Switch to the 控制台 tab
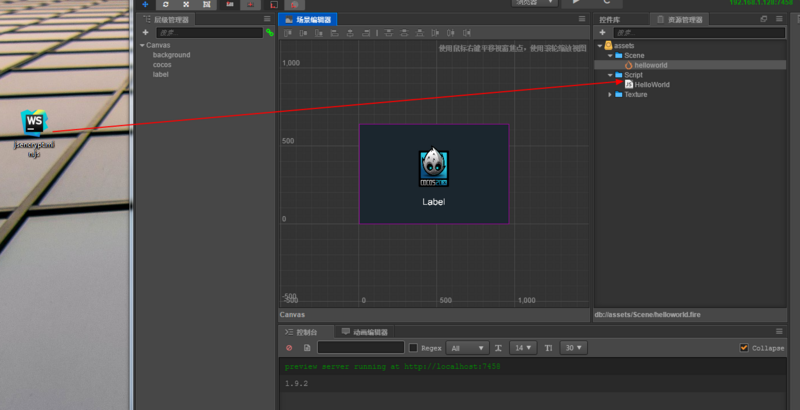Viewport: 800px width, 410px height. [x=306, y=332]
